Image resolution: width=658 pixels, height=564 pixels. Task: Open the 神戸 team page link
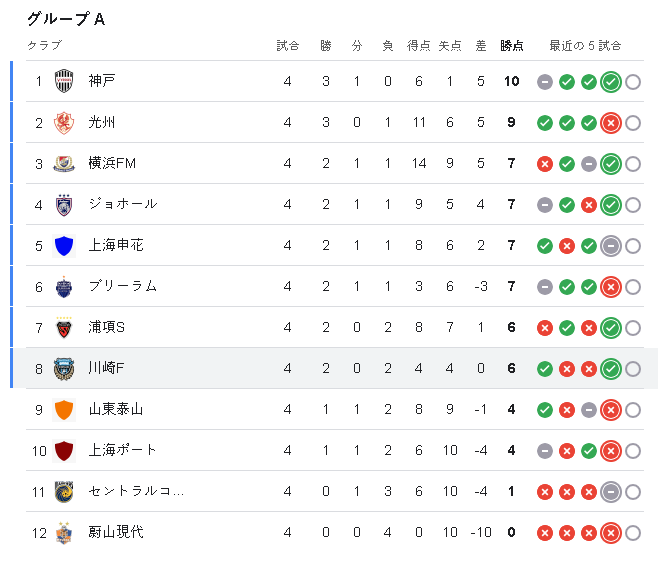(x=102, y=81)
